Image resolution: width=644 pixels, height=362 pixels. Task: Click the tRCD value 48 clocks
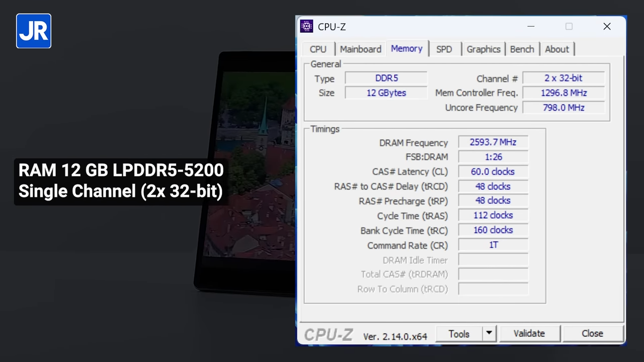pyautogui.click(x=493, y=187)
